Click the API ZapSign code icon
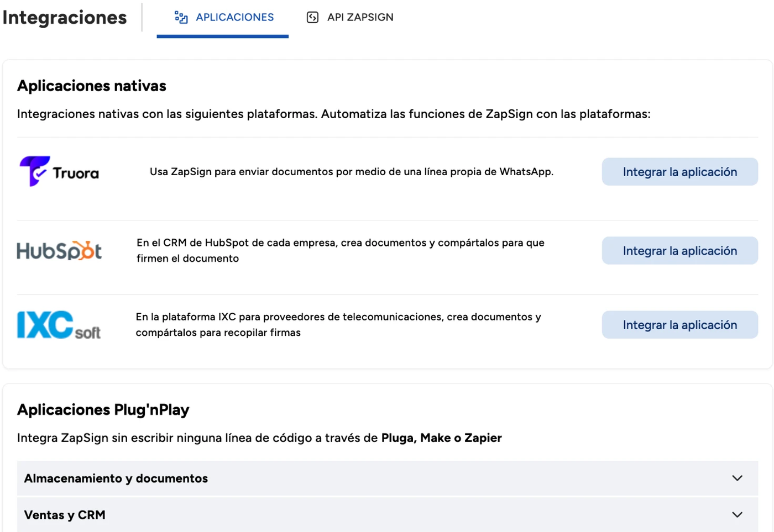Image resolution: width=774 pixels, height=532 pixels. click(x=312, y=18)
